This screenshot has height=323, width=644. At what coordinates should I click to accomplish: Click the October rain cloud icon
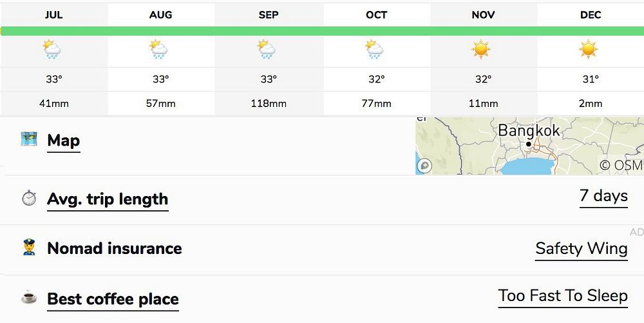click(x=375, y=50)
